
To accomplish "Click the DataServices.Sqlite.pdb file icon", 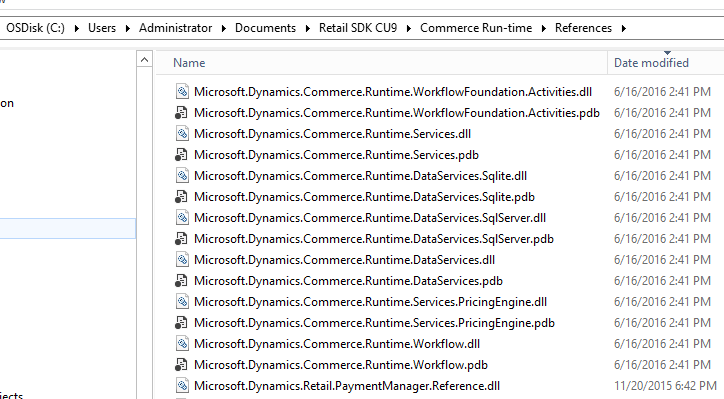I will coord(181,197).
